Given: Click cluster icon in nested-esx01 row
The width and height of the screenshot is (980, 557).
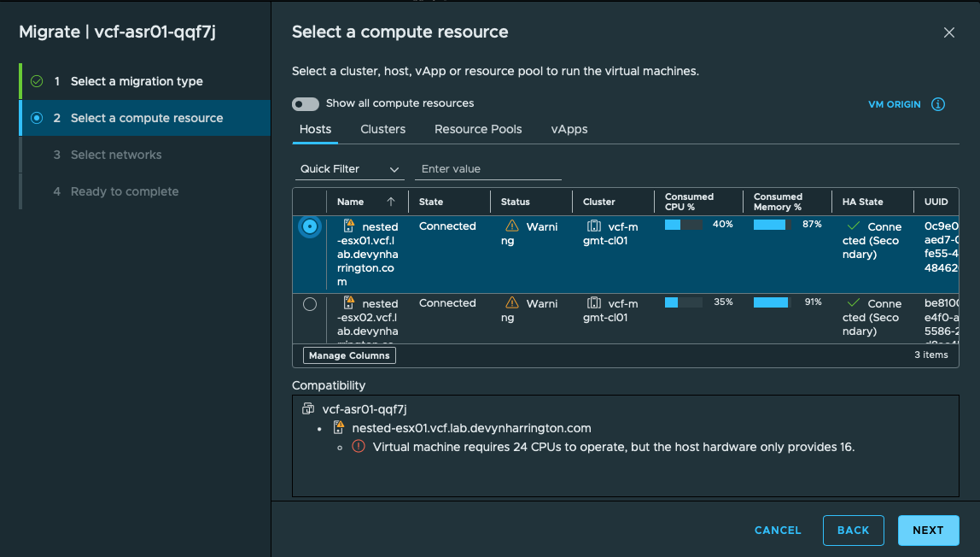Looking at the screenshot, I should coord(594,226).
